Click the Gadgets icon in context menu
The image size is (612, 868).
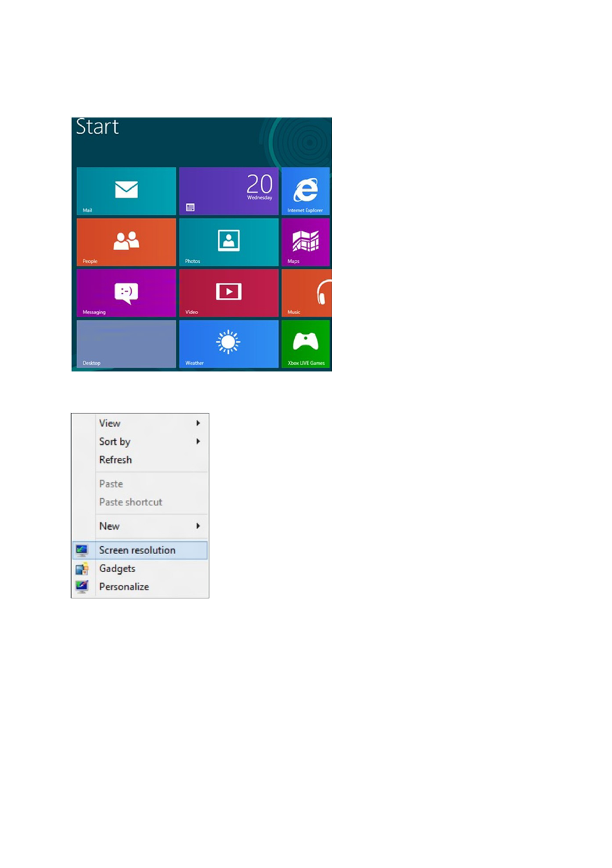82,569
